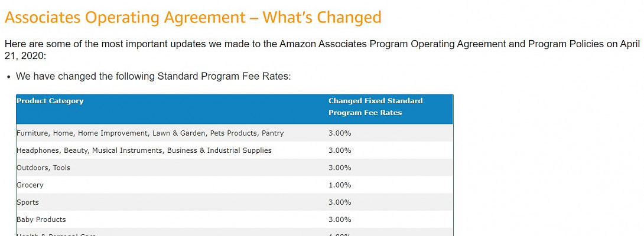Click the 1.00% rate for Grocery
Image resolution: width=644 pixels, height=236 pixels.
[x=340, y=185]
